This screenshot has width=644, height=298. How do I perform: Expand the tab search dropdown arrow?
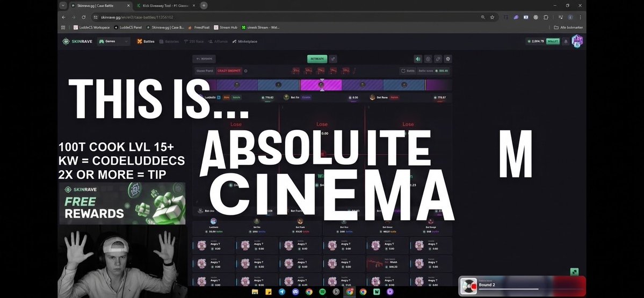62,6
